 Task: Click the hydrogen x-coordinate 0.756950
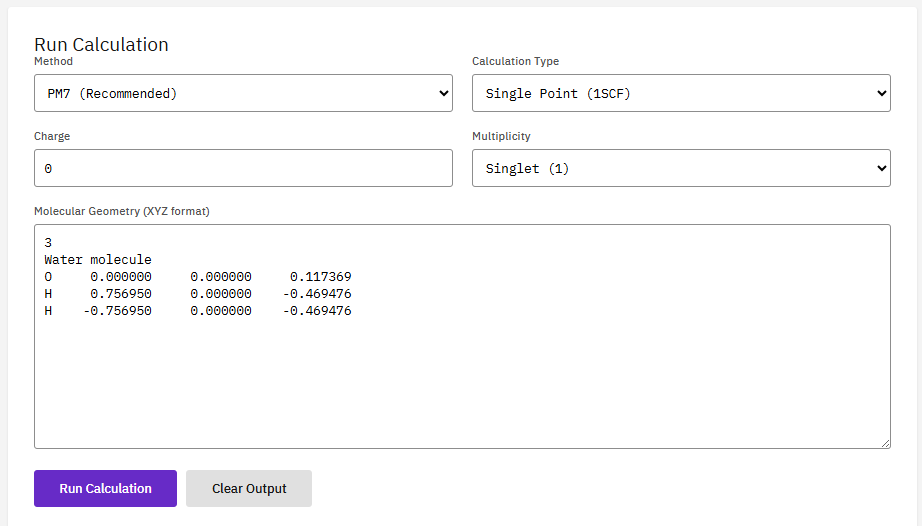120,294
